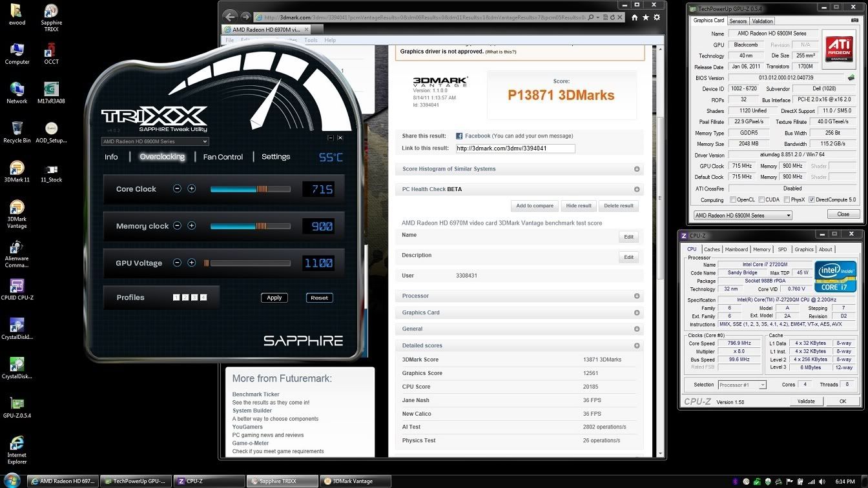868x488 pixels.
Task: Click Delete result button
Action: pos(619,206)
